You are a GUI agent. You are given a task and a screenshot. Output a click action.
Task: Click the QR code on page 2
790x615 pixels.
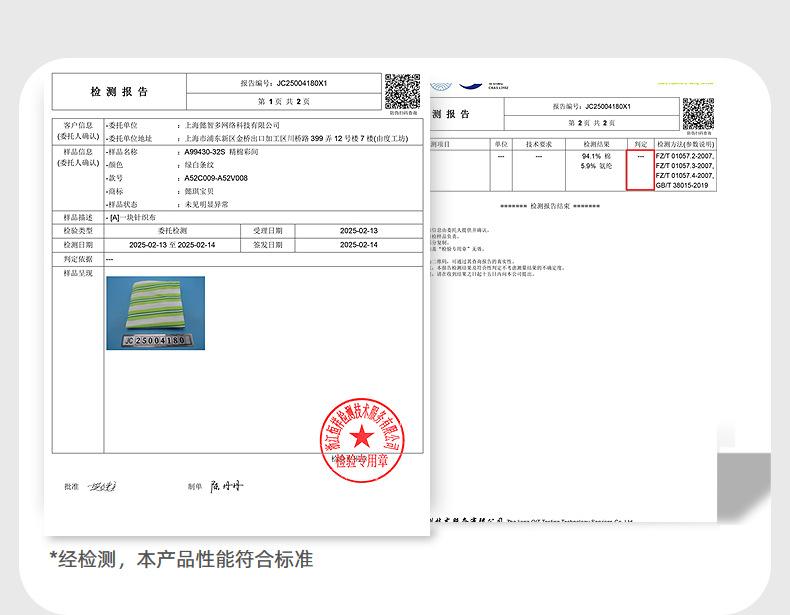click(697, 112)
